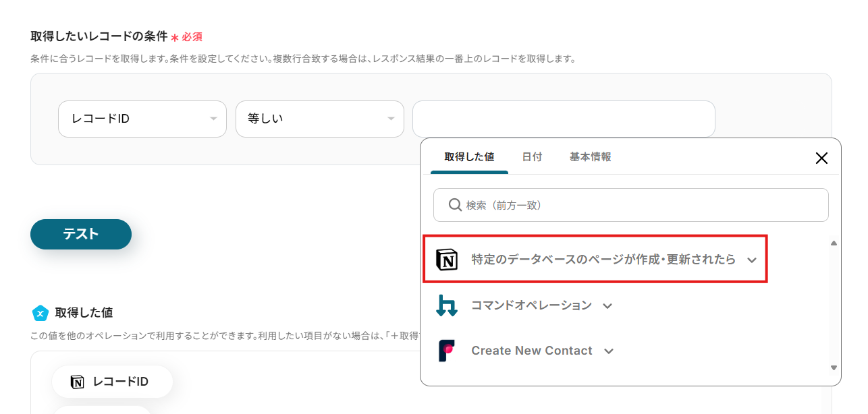Click the 取得した値 section heading
Image resolution: width=868 pixels, height=414 pixels.
coord(84,313)
